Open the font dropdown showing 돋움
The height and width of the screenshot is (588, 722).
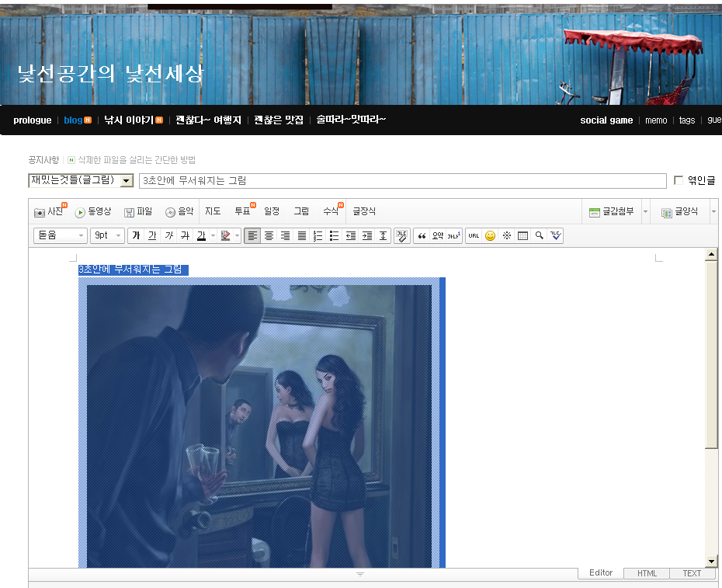[61, 235]
